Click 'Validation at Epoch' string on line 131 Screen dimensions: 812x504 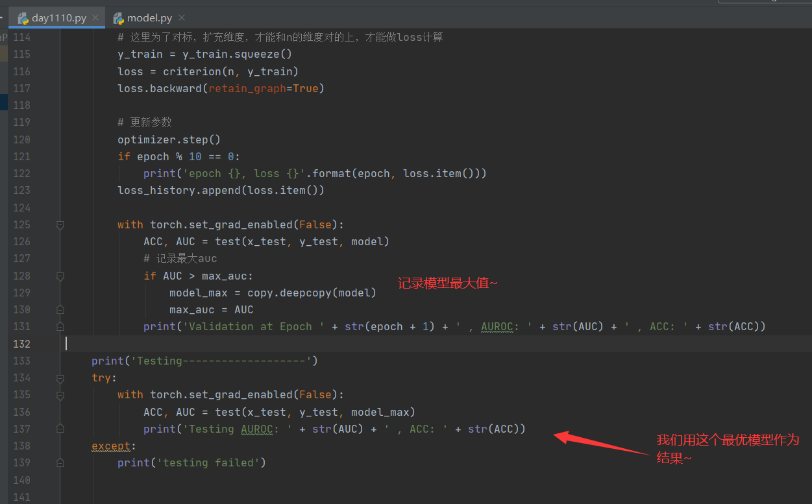pyautogui.click(x=252, y=326)
